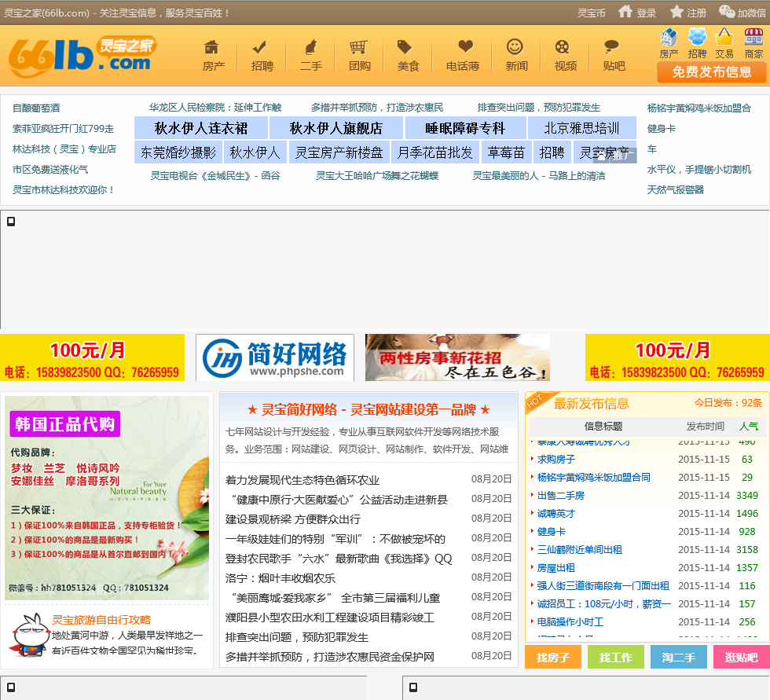Click the 今日发布：92条 text
Screen dimensions: 770x700
pyautogui.click(x=728, y=403)
